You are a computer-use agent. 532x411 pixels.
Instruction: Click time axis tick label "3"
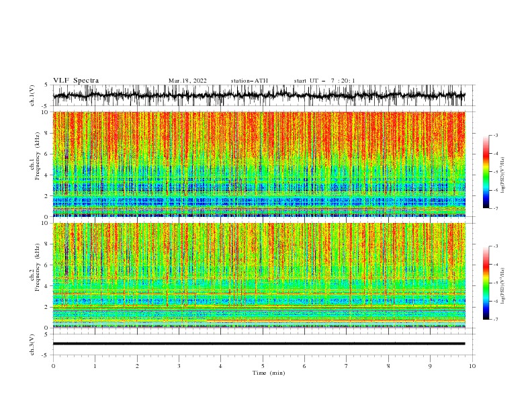[179, 366]
